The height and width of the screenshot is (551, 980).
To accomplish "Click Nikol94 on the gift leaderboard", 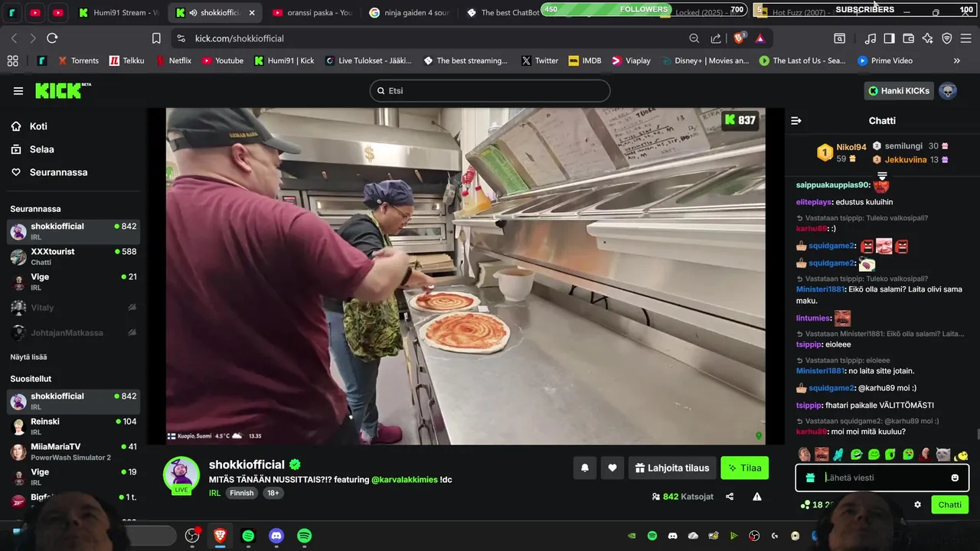I will coord(851,148).
